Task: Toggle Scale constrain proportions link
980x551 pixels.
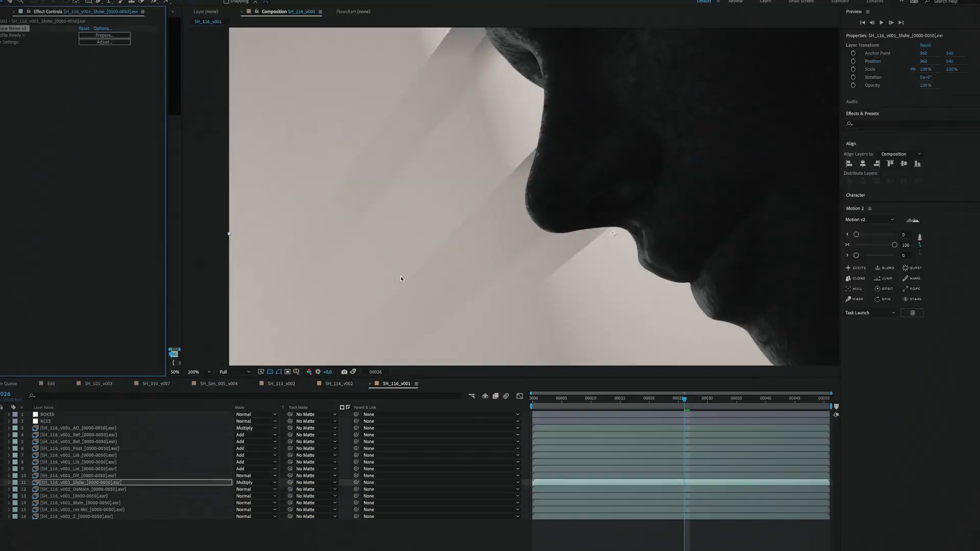Action: 913,69
